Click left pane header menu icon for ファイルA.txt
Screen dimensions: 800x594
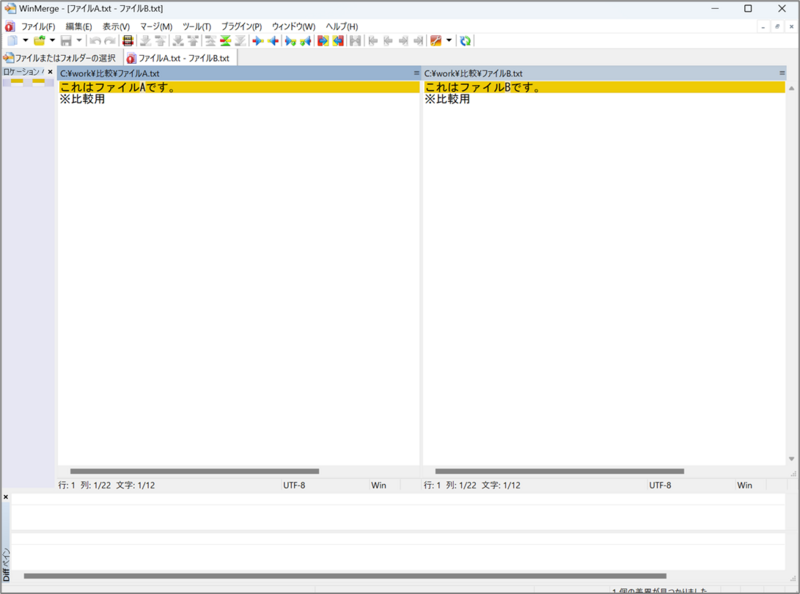point(416,73)
